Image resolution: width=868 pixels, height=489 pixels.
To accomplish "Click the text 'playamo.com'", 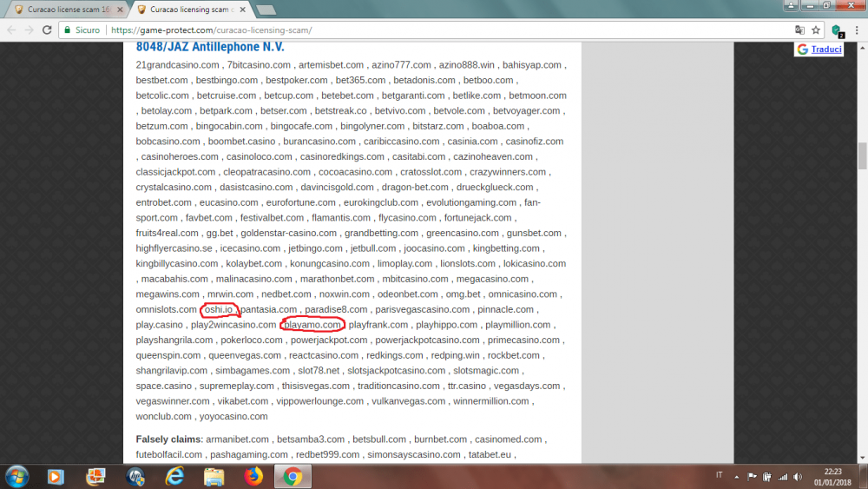I will coord(312,325).
